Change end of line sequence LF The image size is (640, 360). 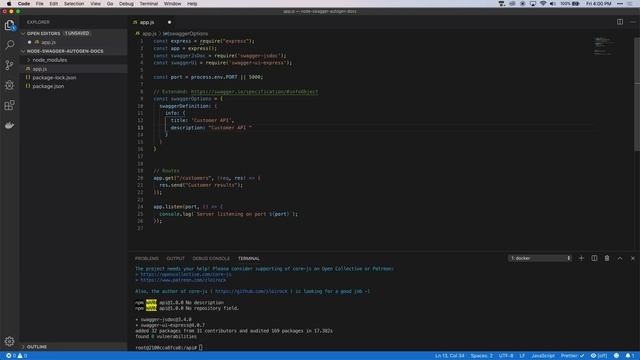[x=522, y=356]
